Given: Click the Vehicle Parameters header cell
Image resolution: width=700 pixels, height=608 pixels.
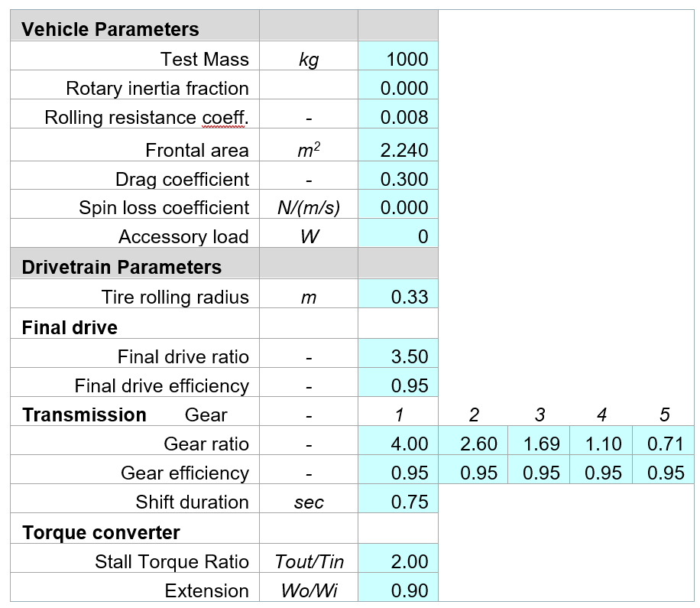Looking at the screenshot, I should (134, 30).
